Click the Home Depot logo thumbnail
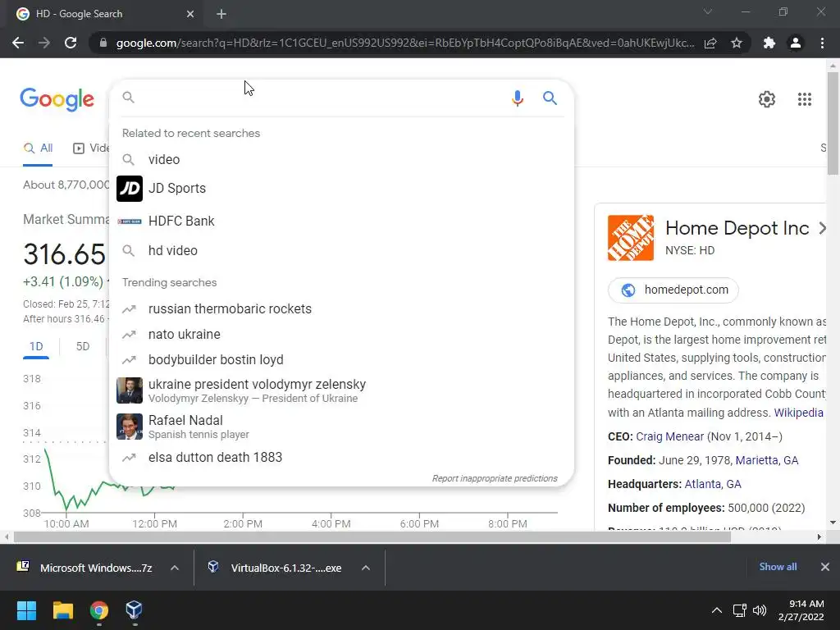 pyautogui.click(x=631, y=238)
